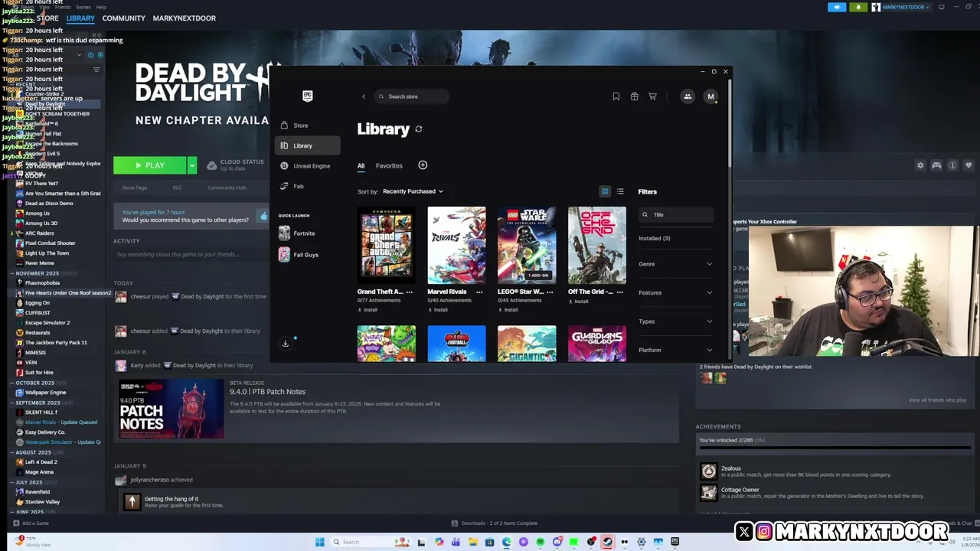Image resolution: width=980 pixels, height=551 pixels.
Task: Open the 9.4.0 PTB Patch Notes thumbnail
Action: pos(171,409)
